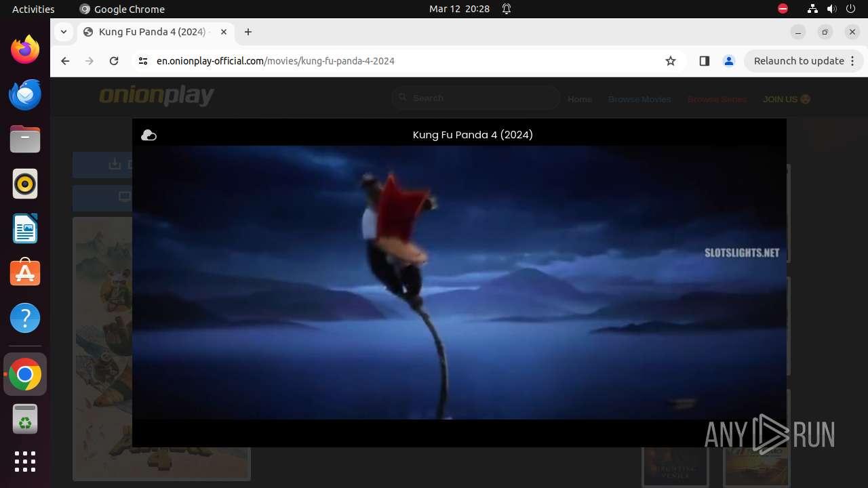
Task: Open tab search dropdown arrow
Action: pyautogui.click(x=63, y=32)
